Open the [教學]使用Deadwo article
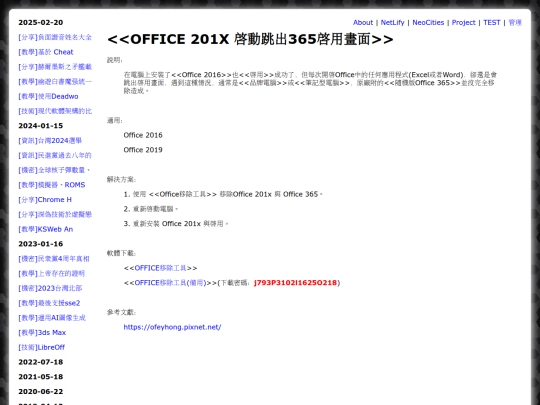Image resolution: width=540 pixels, height=405 pixels. click(48, 96)
